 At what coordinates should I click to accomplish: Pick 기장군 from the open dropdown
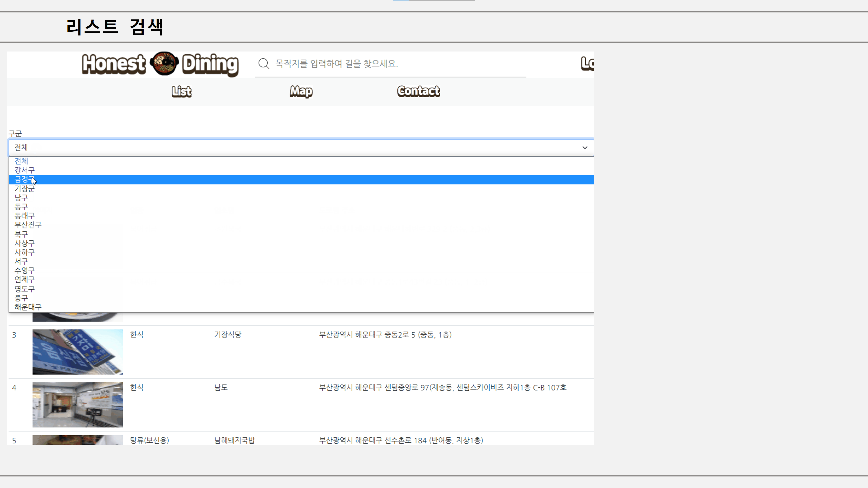click(x=25, y=189)
